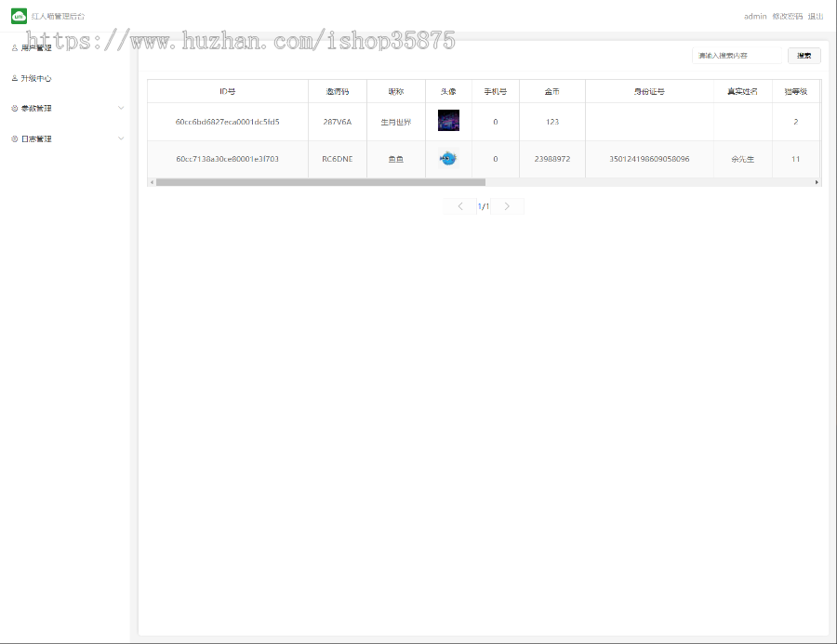
Task: Click the 金币 value 123
Action: [x=551, y=122]
